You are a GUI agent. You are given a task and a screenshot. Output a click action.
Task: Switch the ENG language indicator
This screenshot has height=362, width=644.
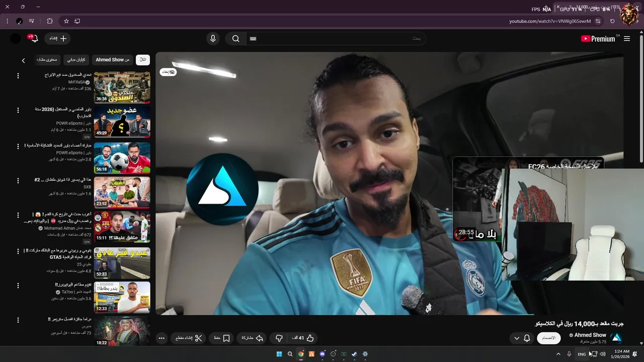click(582, 354)
